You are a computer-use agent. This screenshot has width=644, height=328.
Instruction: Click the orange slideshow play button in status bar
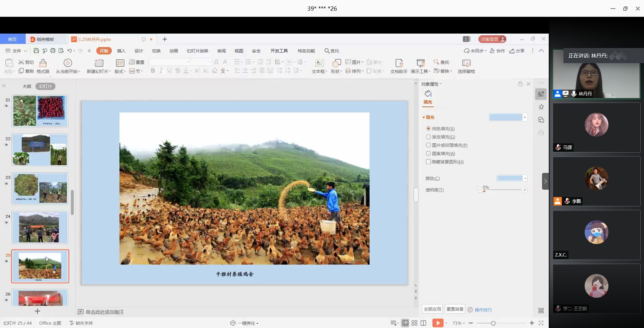click(x=438, y=323)
